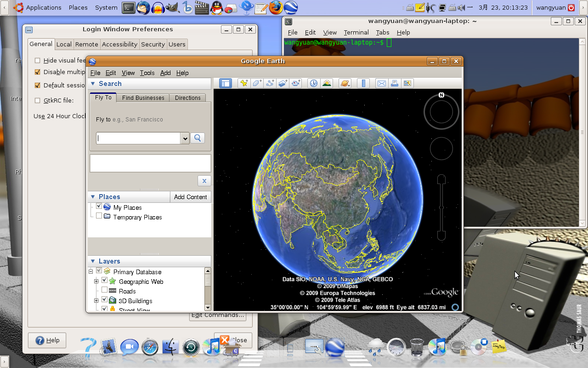Image resolution: width=588 pixels, height=368 pixels.
Task: Click the Print icon in the Google Earth toolbar
Action: (x=394, y=83)
